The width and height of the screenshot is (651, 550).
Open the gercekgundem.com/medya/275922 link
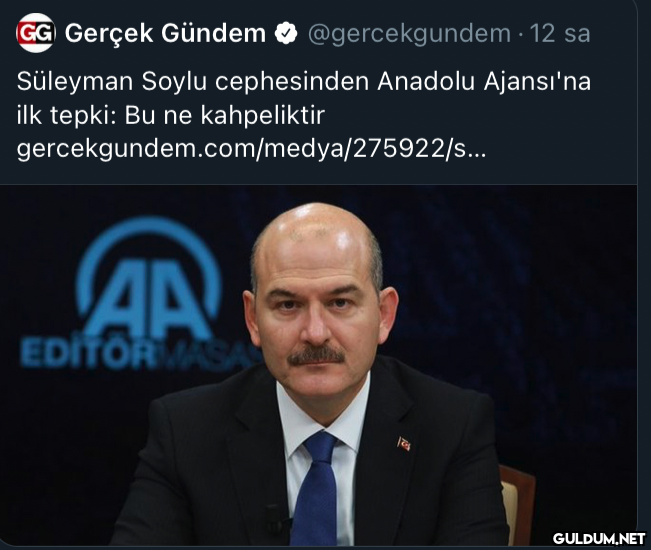click(251, 148)
